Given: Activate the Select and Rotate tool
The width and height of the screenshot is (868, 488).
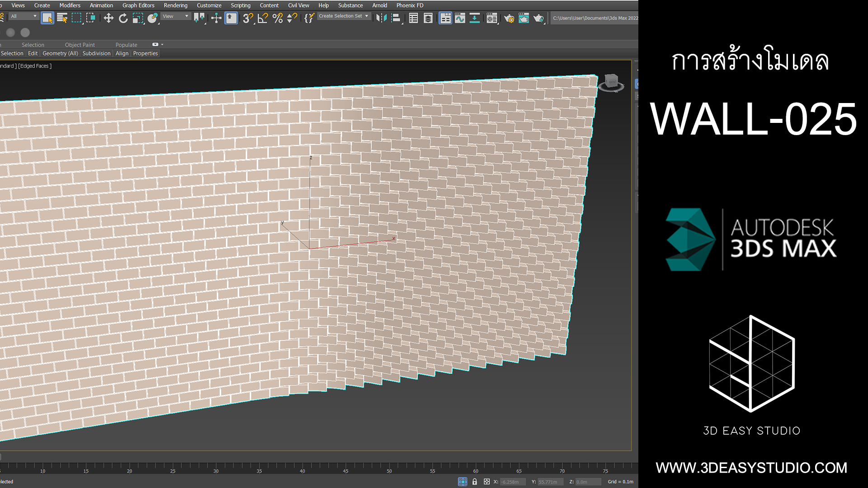Looking at the screenshot, I should click(123, 18).
